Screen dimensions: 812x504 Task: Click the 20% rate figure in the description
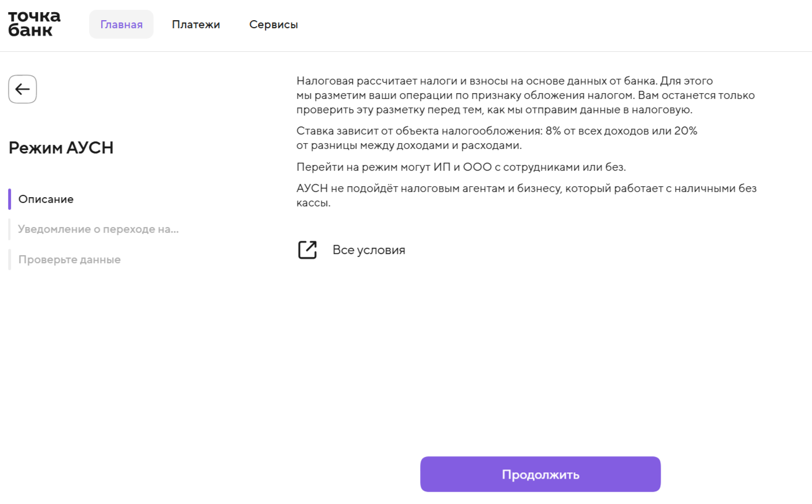click(x=686, y=131)
